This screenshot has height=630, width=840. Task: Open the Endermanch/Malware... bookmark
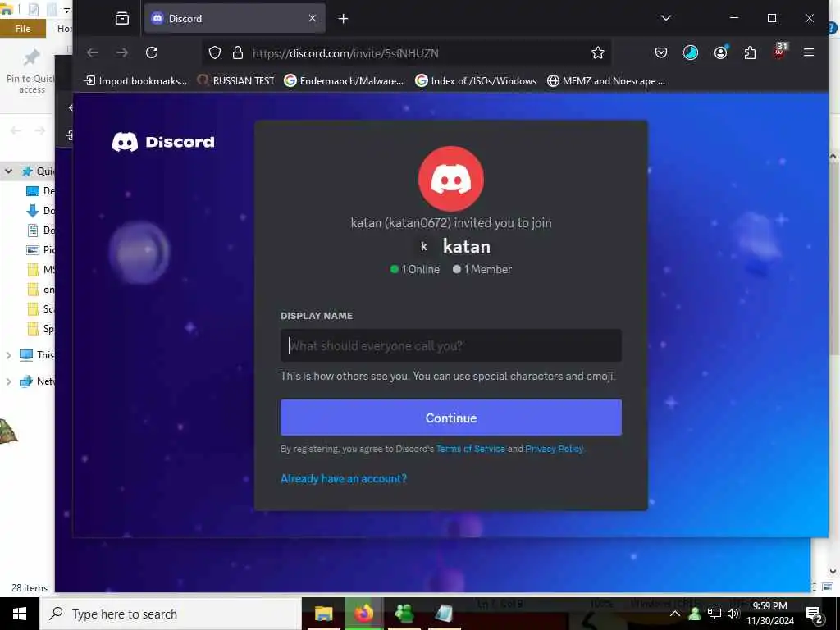click(344, 81)
